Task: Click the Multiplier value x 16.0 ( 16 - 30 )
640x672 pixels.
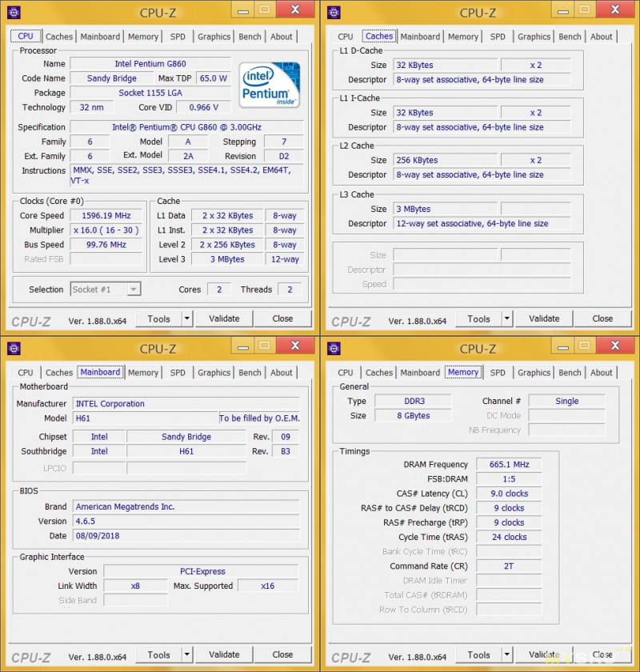Action: (x=106, y=230)
